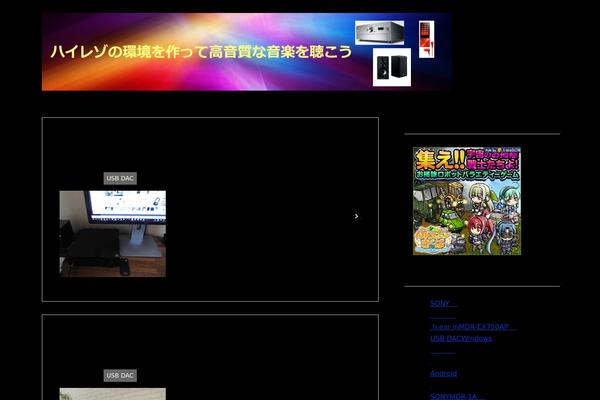Image resolution: width=600 pixels, height=400 pixels.
Task: Click the right chevron arrow in first article
Action: tap(356, 216)
